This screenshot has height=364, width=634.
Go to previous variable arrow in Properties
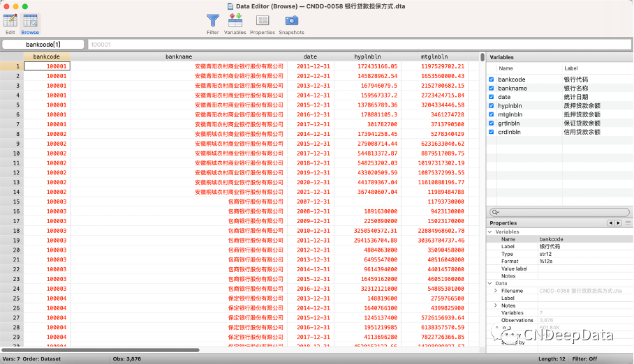[x=610, y=223]
